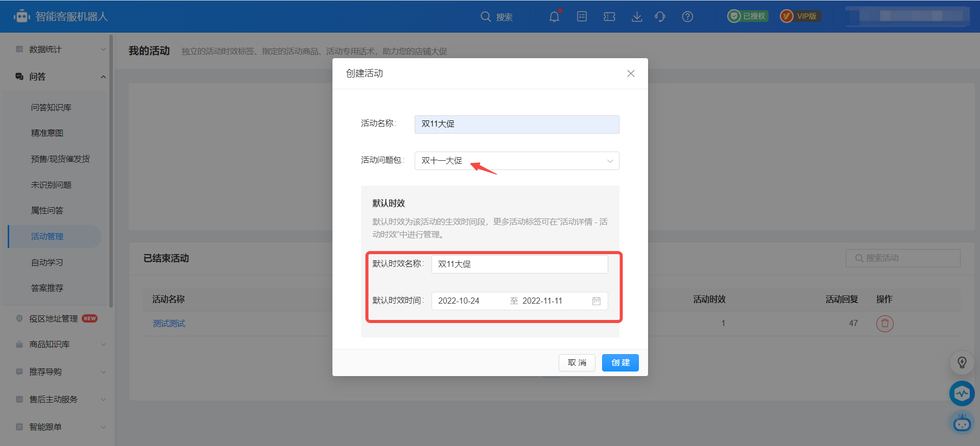Open the 活动问题包 dropdown
The height and width of the screenshot is (446, 980).
(x=517, y=161)
